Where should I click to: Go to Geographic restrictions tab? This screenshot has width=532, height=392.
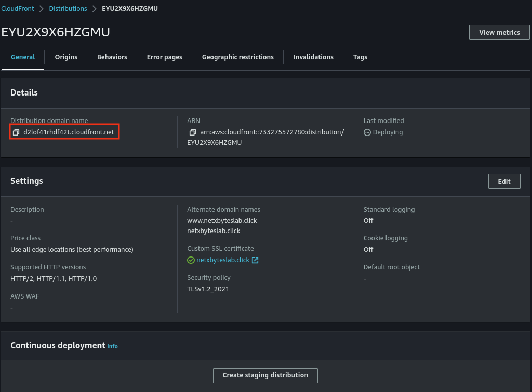(237, 57)
